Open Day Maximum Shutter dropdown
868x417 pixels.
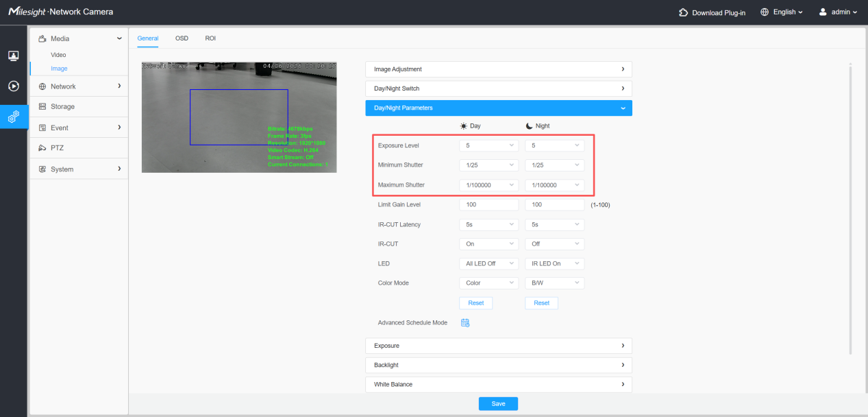coord(488,185)
